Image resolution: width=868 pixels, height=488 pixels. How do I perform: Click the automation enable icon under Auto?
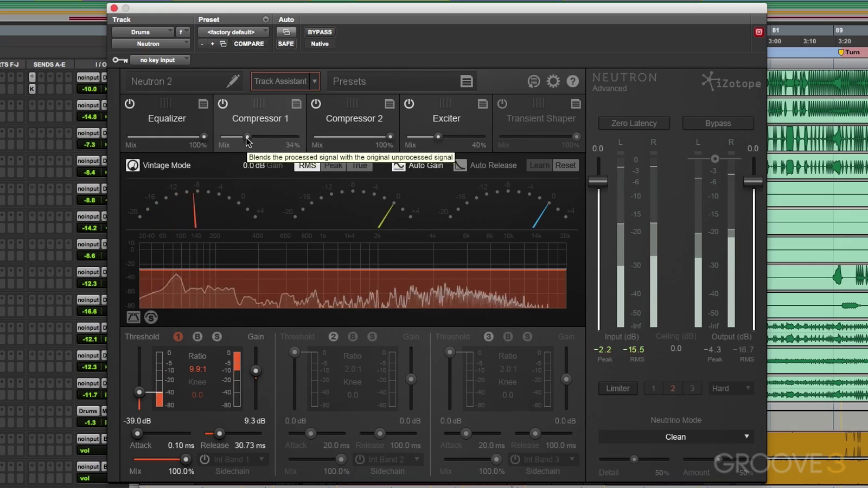pyautogui.click(x=286, y=32)
